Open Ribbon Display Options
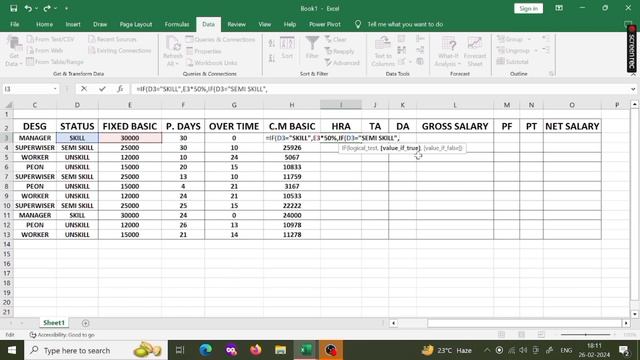This screenshot has height=360, width=640. click(x=559, y=8)
